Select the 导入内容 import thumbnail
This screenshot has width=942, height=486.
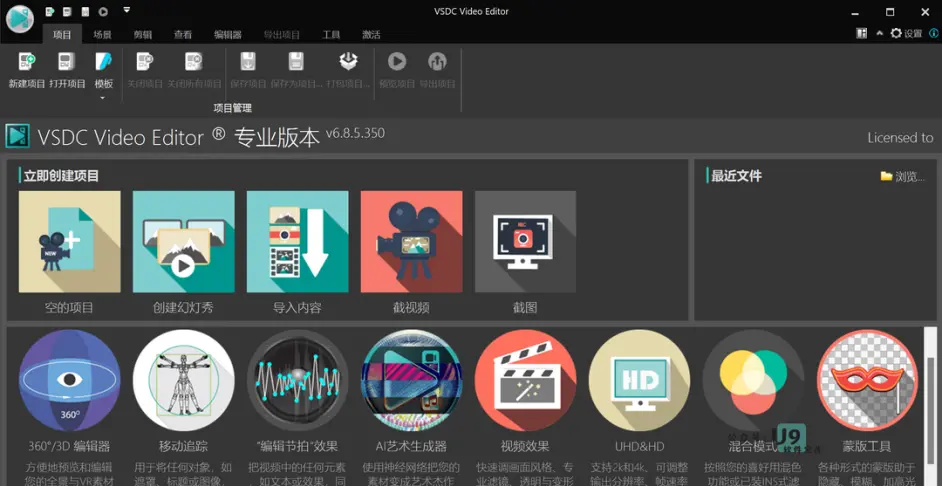[x=297, y=241]
